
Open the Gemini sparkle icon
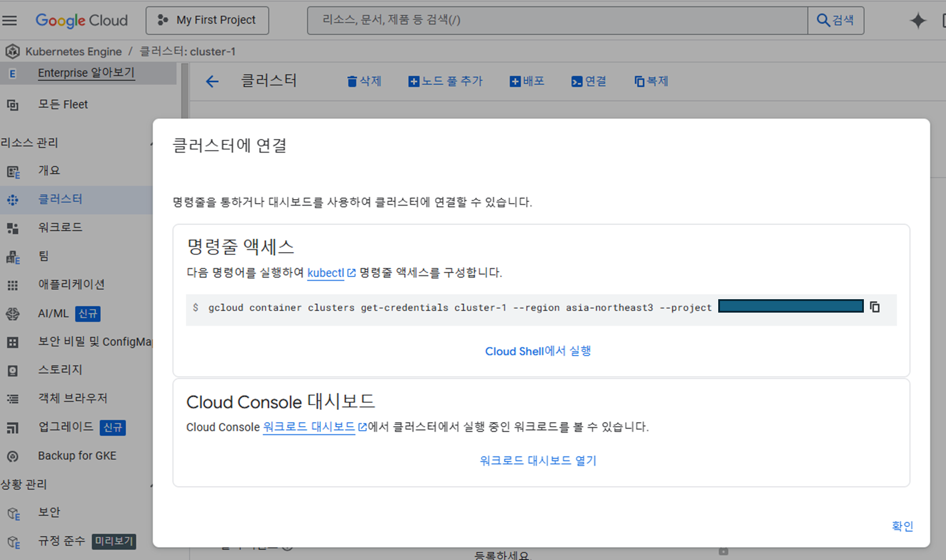coord(918,20)
